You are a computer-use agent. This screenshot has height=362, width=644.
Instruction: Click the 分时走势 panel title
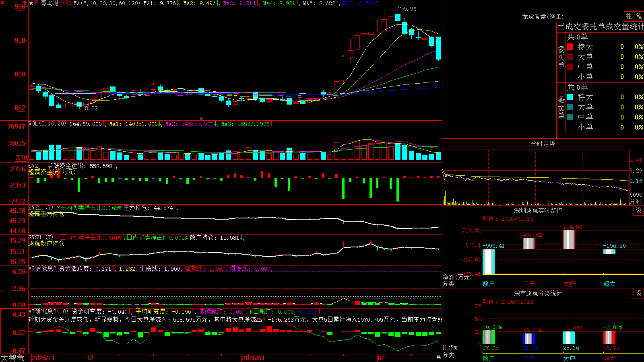click(x=543, y=144)
